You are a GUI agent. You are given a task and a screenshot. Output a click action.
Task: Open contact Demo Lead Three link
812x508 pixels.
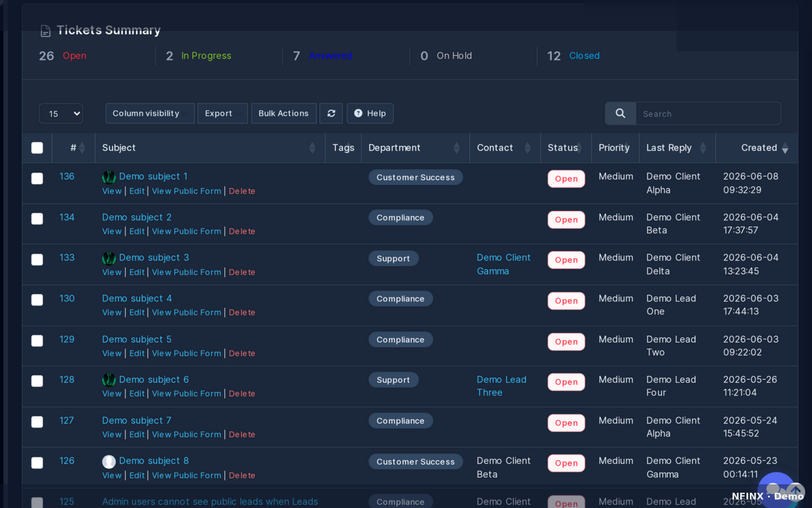click(x=502, y=386)
